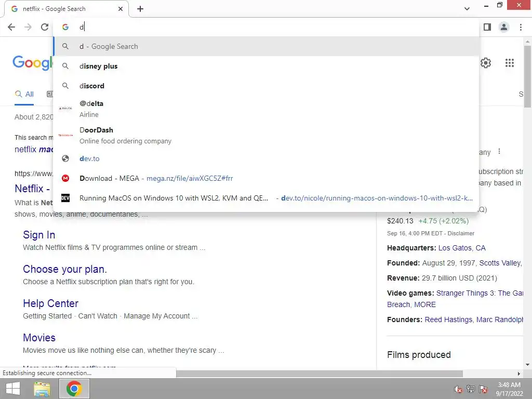Open File Explorer from the taskbar
Screen dimensions: 532x399
coord(42,389)
